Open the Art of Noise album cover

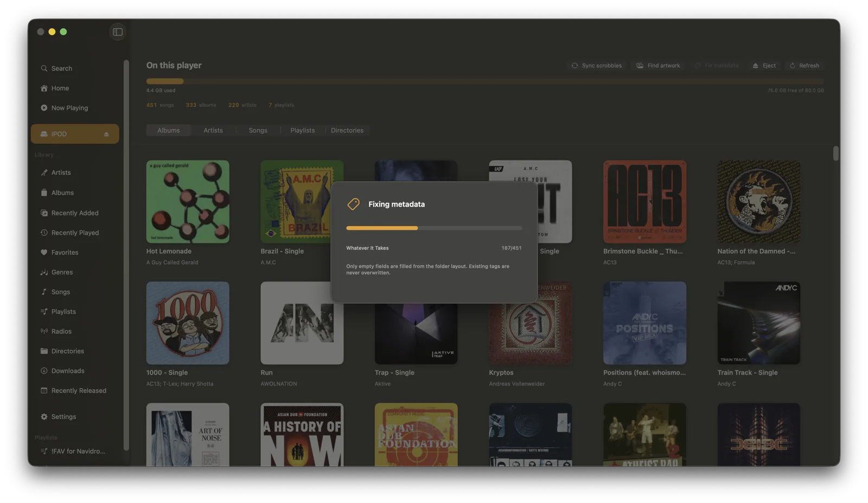(188, 435)
